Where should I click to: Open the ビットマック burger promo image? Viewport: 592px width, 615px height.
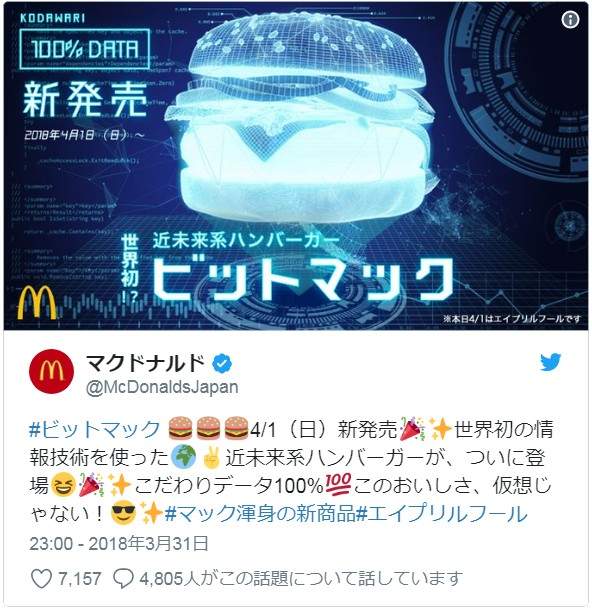[296, 166]
